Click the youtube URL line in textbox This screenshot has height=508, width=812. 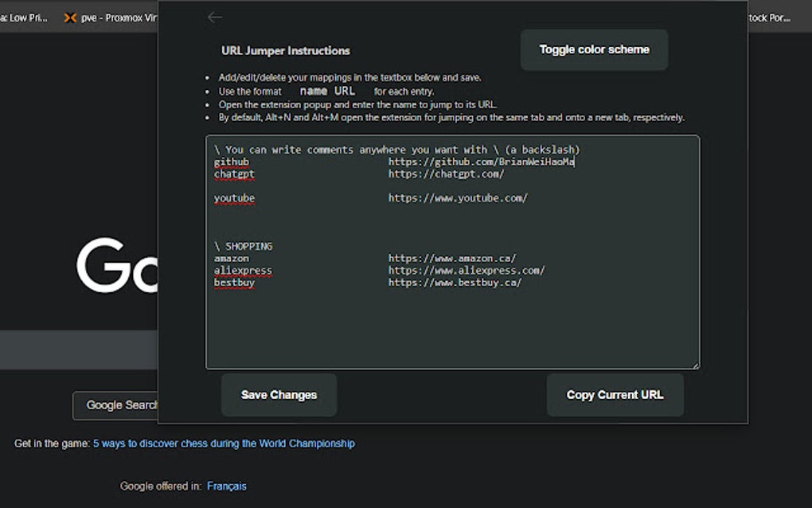click(x=458, y=198)
